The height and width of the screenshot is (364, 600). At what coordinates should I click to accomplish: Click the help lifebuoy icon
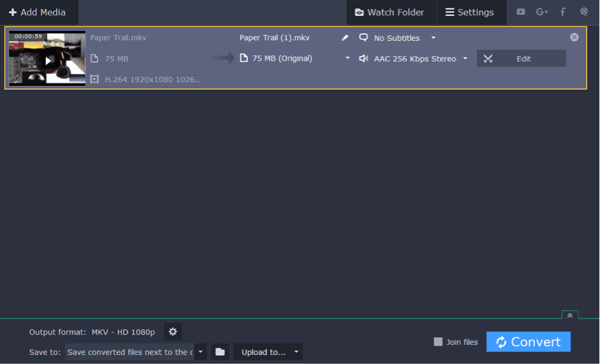coord(583,12)
